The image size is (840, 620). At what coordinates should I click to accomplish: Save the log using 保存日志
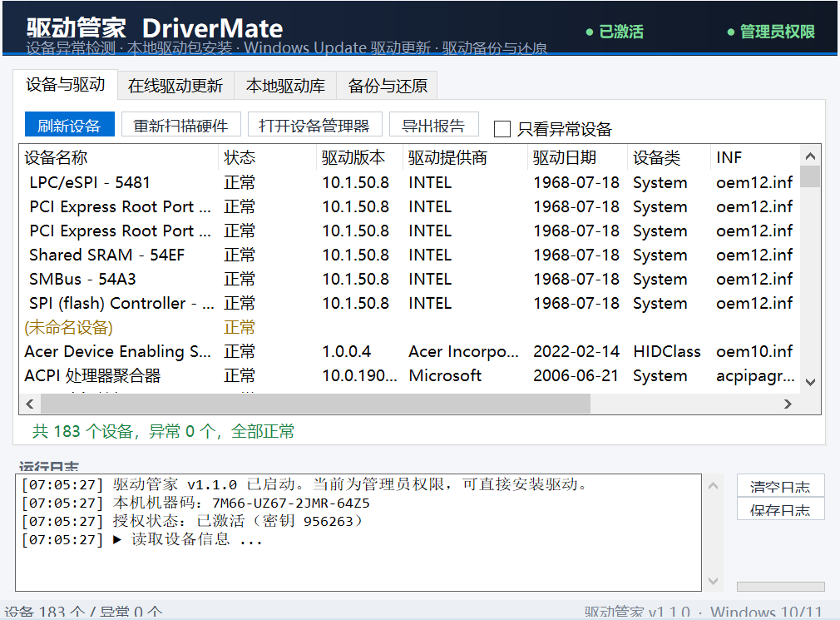(x=780, y=509)
